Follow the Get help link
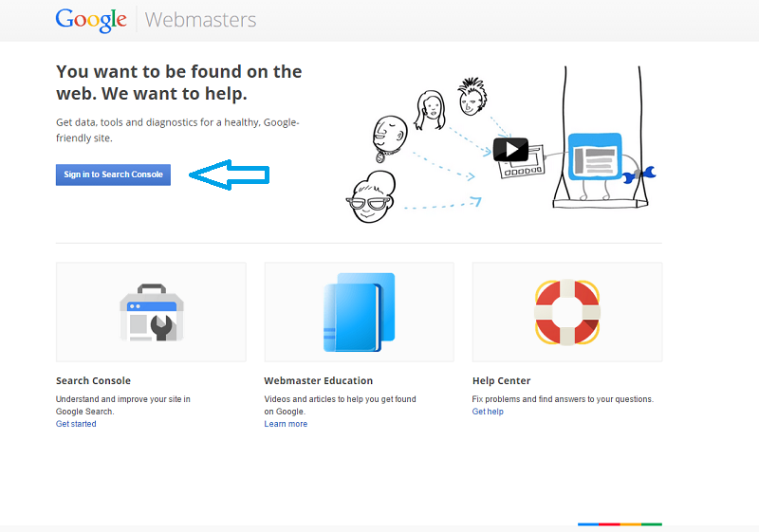The image size is (759, 532). (x=488, y=412)
